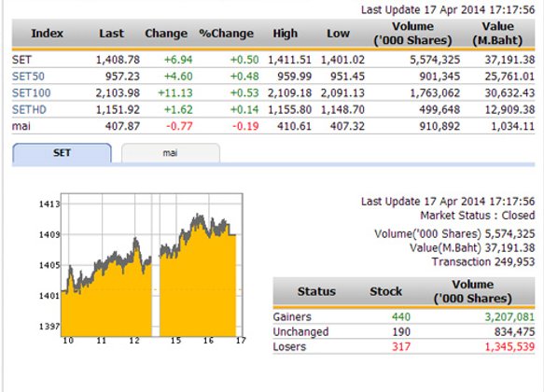The height and width of the screenshot is (392, 544).
Task: Open the SETHD index link
Action: pyautogui.click(x=29, y=109)
